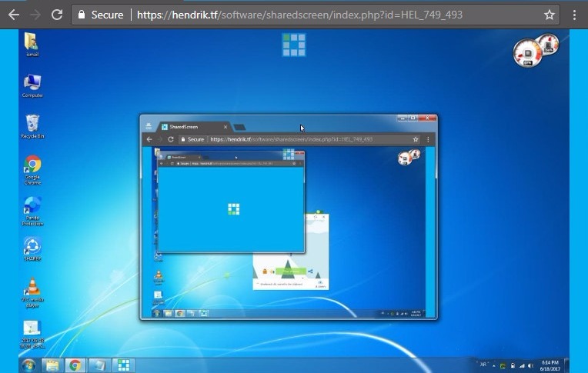Screen dimensions: 588x373
Task: Select the Recycle Bin desktop icon
Action: (32, 125)
